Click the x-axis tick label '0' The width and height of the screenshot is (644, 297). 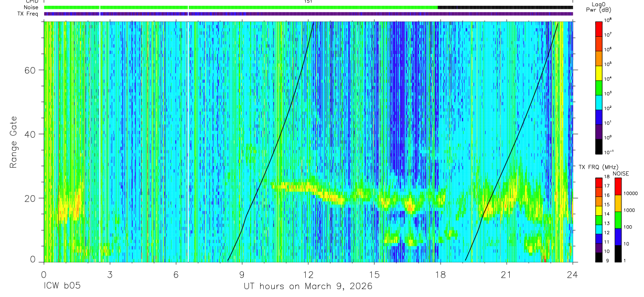click(x=44, y=274)
